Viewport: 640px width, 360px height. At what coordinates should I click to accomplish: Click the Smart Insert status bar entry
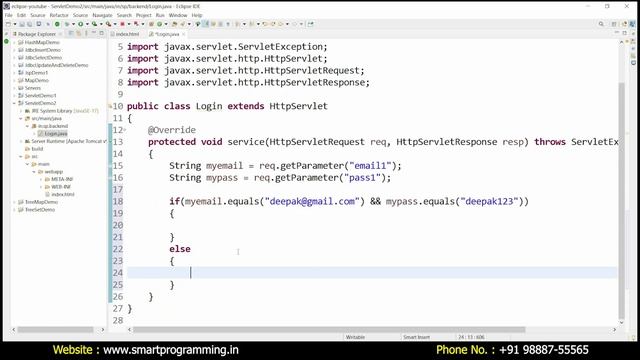point(416,337)
